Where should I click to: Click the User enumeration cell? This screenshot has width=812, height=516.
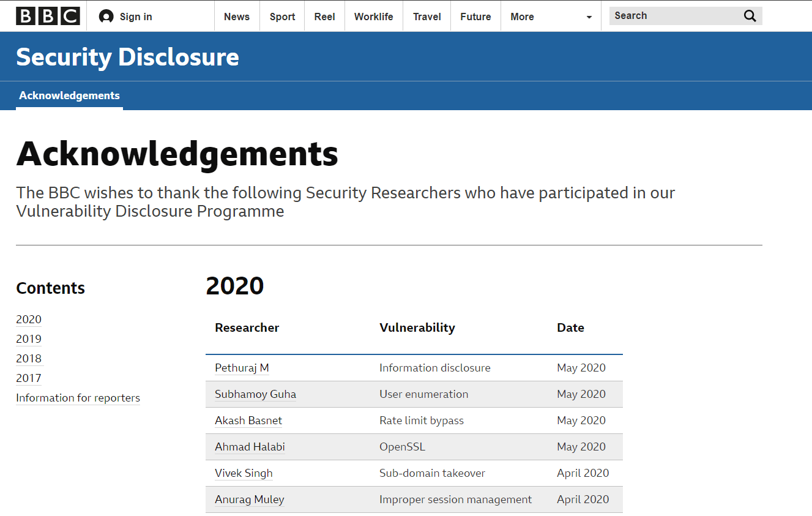[423, 394]
